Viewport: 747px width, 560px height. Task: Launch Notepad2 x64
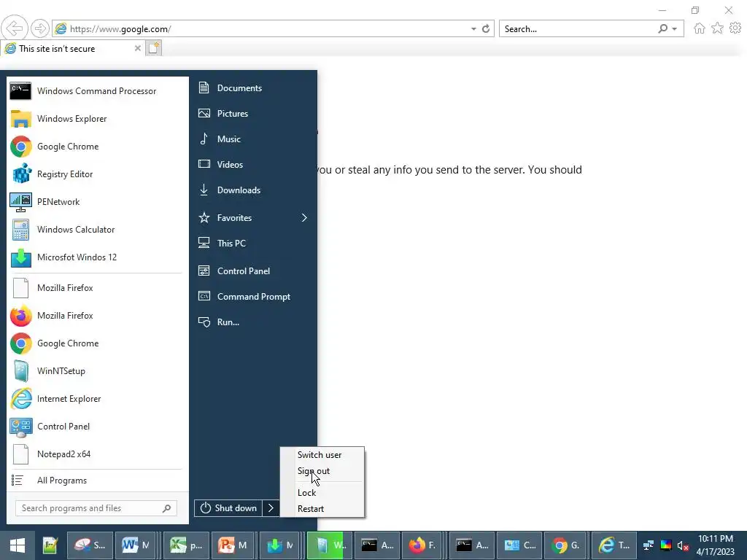pos(98,454)
